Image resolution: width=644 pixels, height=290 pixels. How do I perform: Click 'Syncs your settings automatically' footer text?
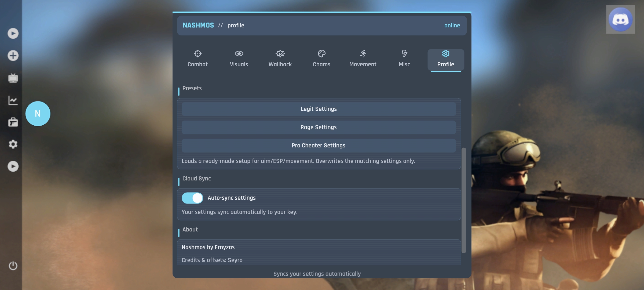tap(317, 274)
